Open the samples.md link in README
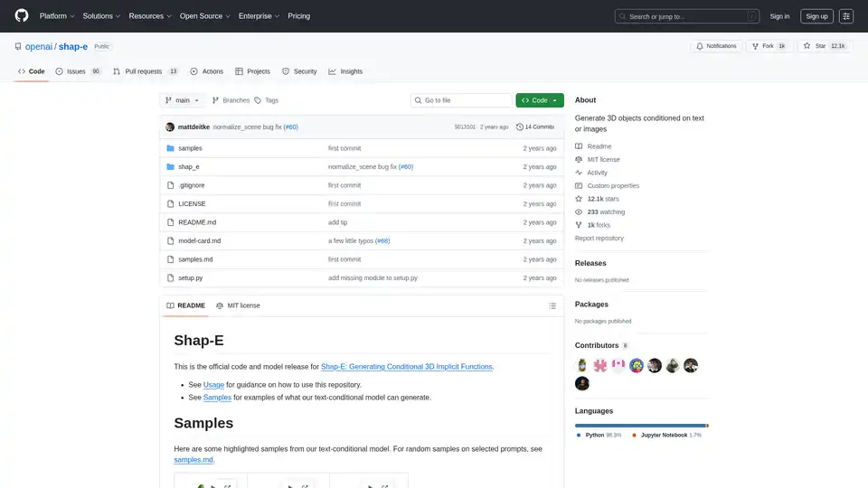The image size is (868, 488). pos(193,460)
